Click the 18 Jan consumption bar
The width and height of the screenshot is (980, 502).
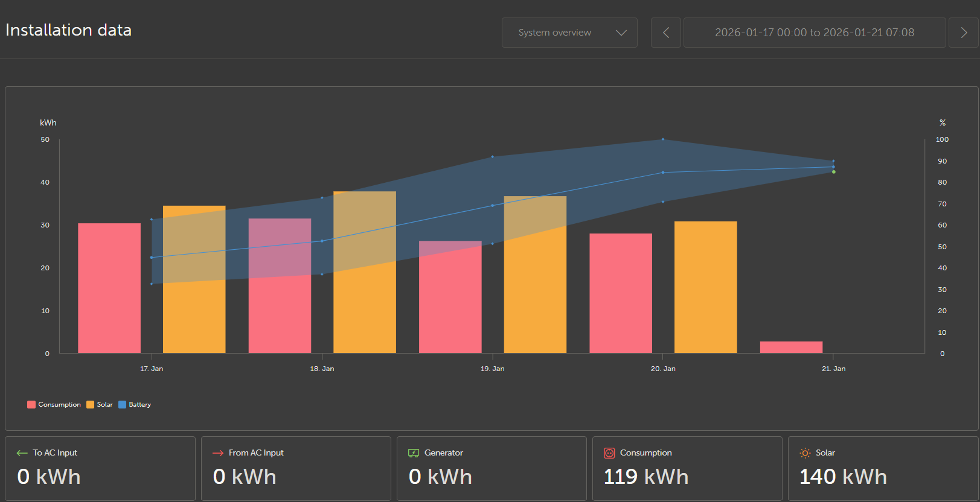(280, 286)
